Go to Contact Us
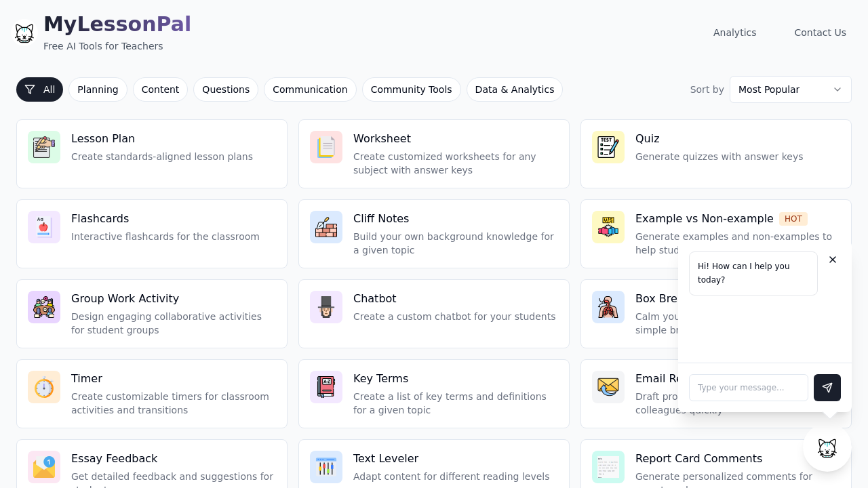Viewport: 868px width, 488px height. point(820,33)
